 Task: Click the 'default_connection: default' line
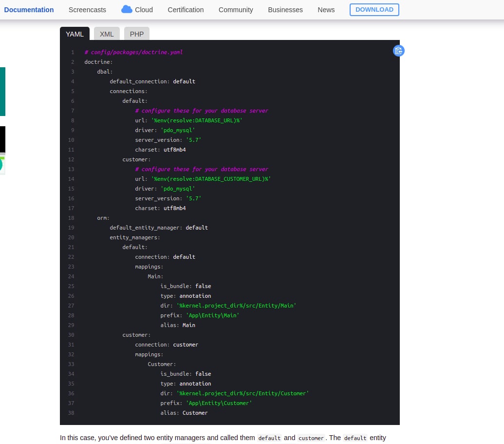click(152, 81)
